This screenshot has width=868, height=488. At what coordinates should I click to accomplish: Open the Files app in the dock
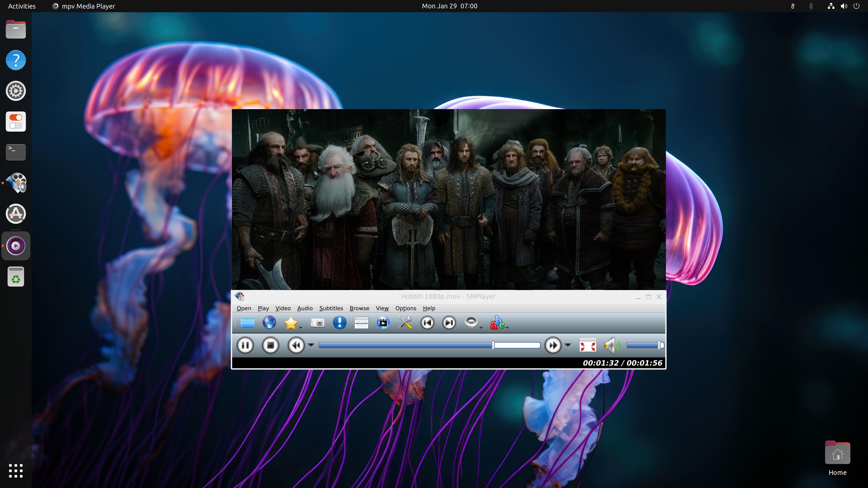point(16,29)
